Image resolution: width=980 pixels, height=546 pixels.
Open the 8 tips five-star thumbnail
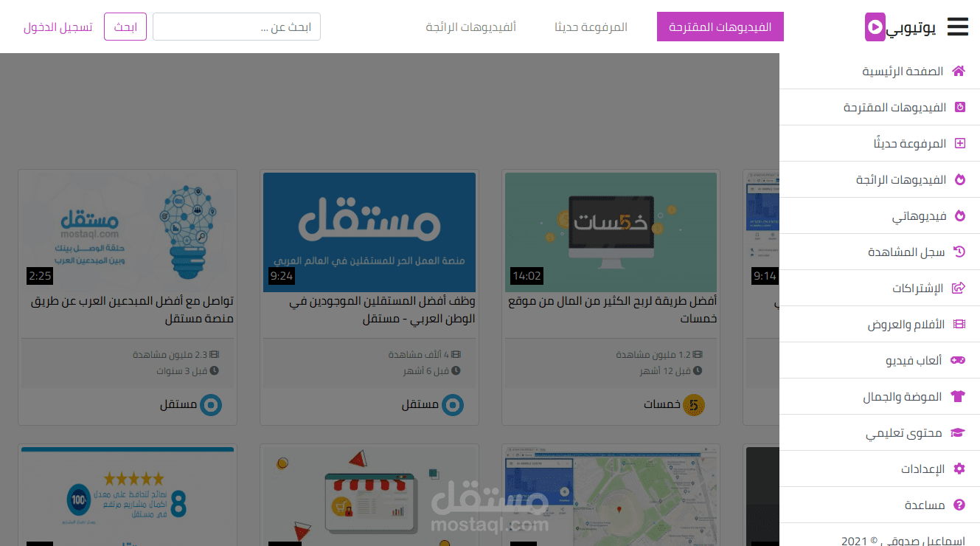click(x=128, y=496)
